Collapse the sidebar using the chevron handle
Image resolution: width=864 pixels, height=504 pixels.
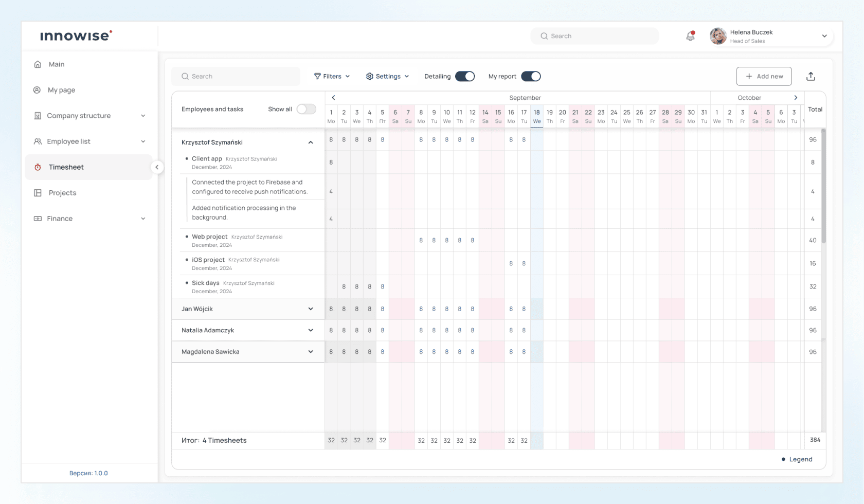coord(157,167)
